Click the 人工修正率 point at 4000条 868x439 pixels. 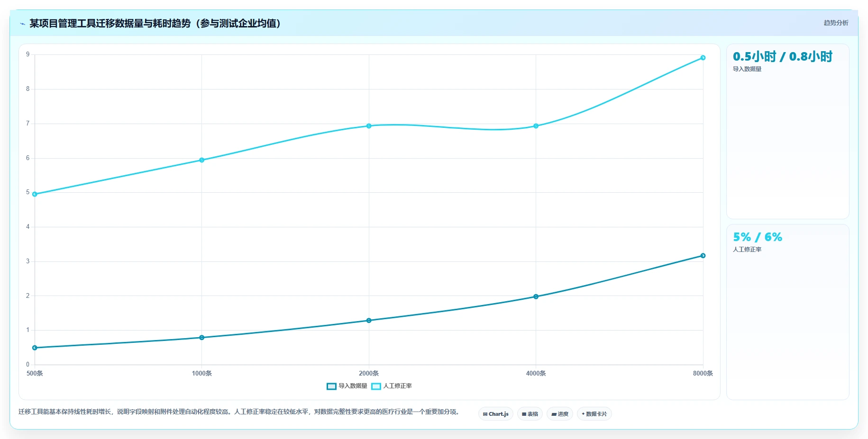(x=536, y=126)
